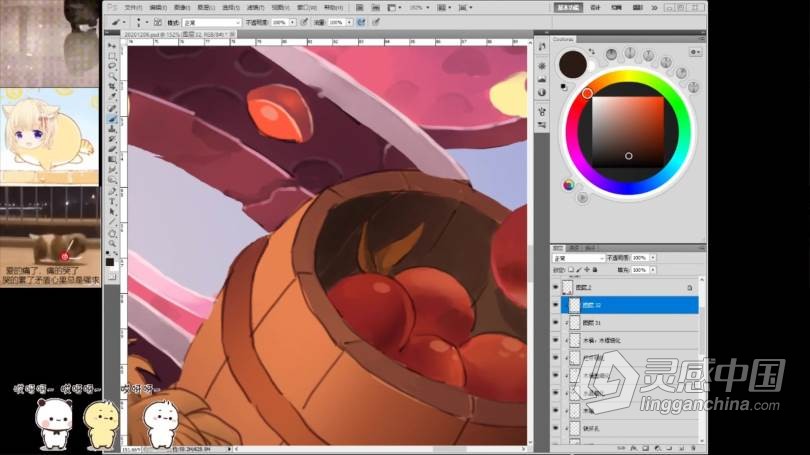
Task: Open the layer style fx menu
Action: [x=633, y=448]
